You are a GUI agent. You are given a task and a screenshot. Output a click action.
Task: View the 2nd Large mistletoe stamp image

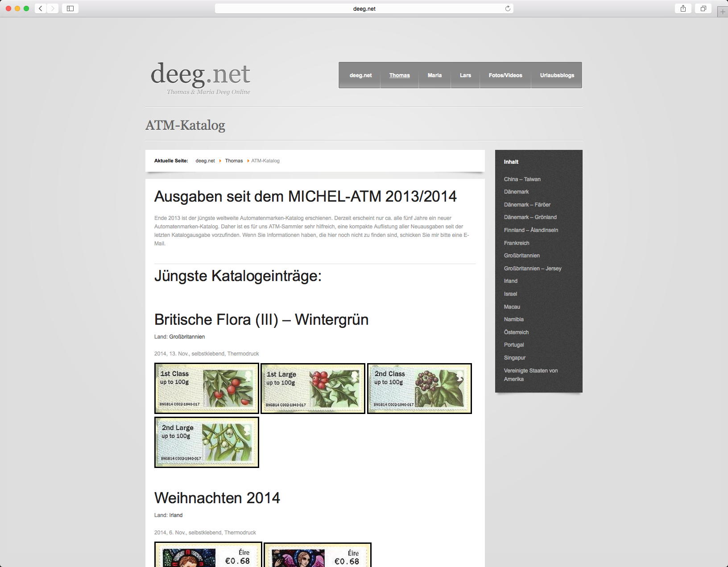[207, 442]
